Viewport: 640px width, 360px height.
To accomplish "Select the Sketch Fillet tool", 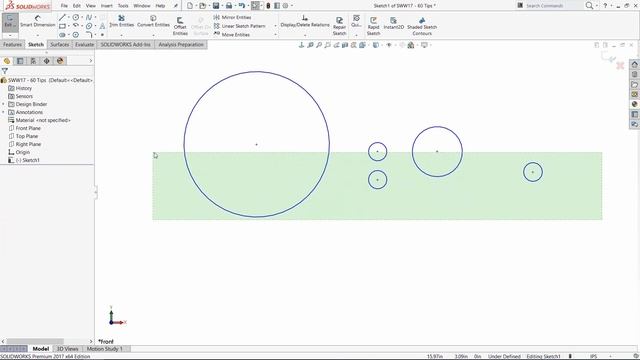I will (89, 35).
